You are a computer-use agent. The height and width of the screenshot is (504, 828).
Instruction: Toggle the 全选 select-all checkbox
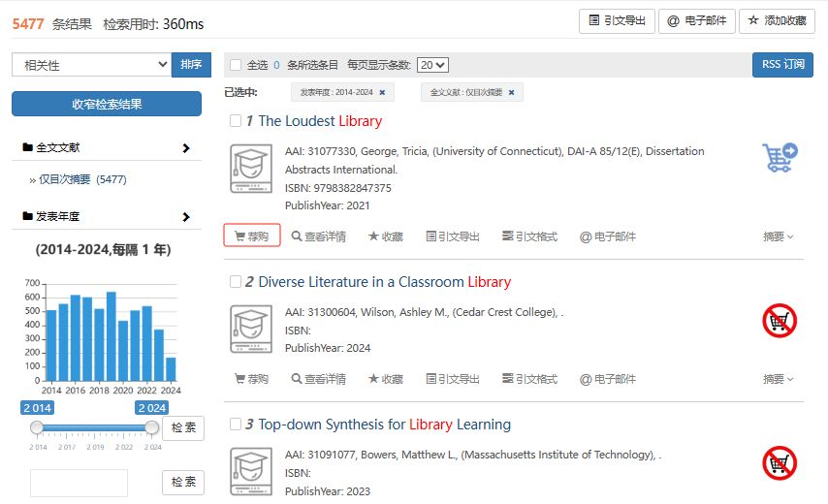coord(236,65)
